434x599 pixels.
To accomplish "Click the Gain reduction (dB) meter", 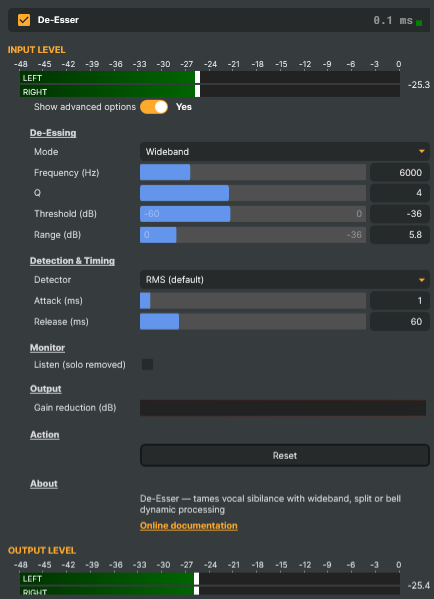I will point(283,408).
